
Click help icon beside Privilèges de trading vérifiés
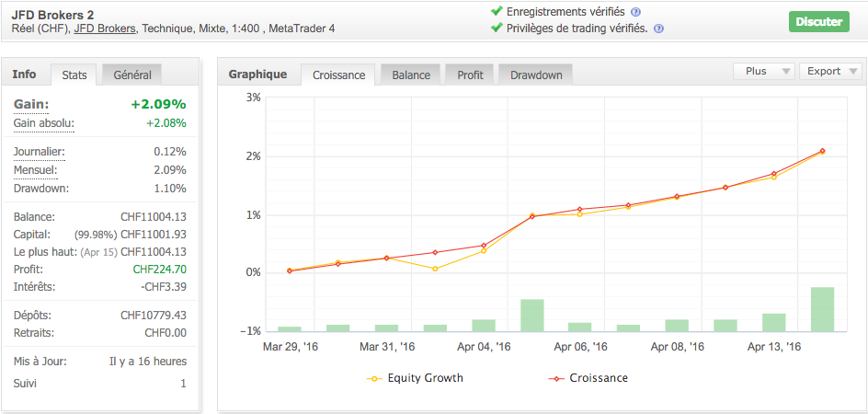[658, 29]
